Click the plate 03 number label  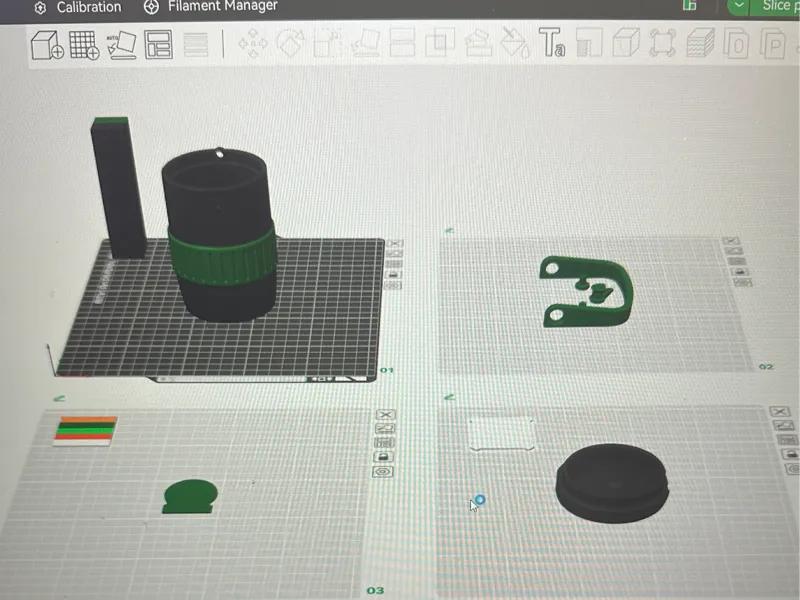point(375,590)
